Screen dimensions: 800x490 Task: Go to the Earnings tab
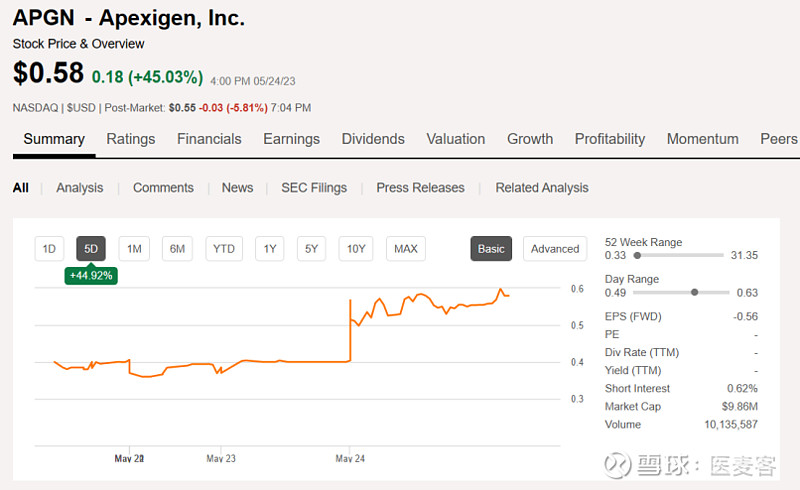pos(291,139)
